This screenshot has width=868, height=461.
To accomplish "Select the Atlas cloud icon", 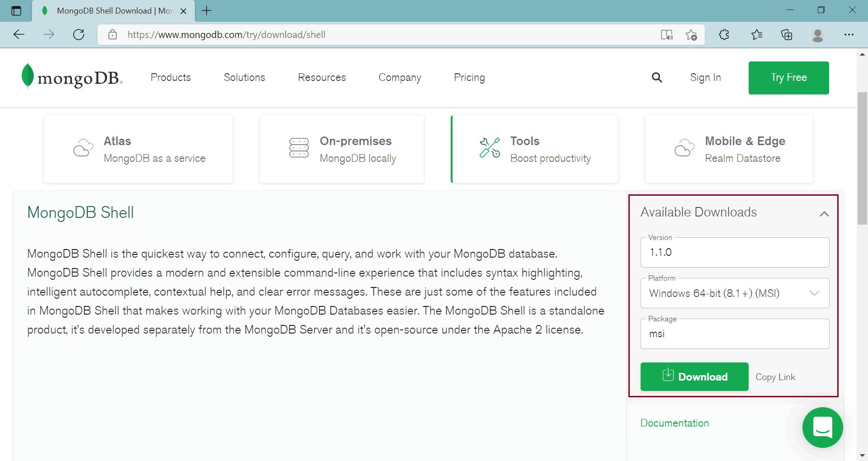I will point(83,148).
